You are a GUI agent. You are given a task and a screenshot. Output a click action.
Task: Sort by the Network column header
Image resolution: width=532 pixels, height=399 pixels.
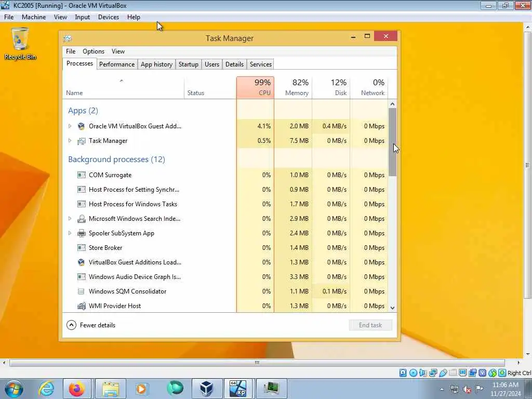pyautogui.click(x=369, y=87)
